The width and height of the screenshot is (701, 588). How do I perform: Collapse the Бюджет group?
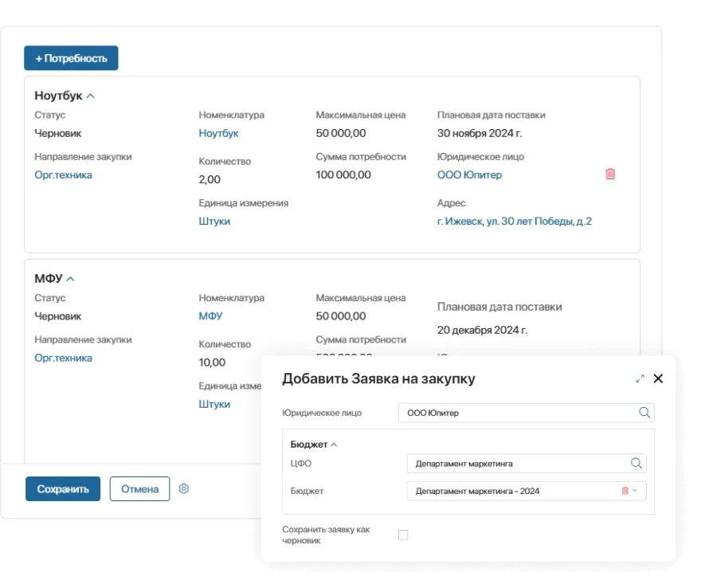(334, 445)
